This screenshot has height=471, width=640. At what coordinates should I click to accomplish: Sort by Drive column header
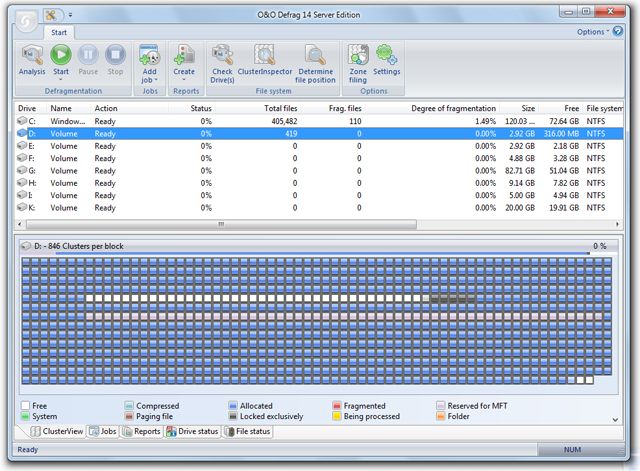click(27, 108)
